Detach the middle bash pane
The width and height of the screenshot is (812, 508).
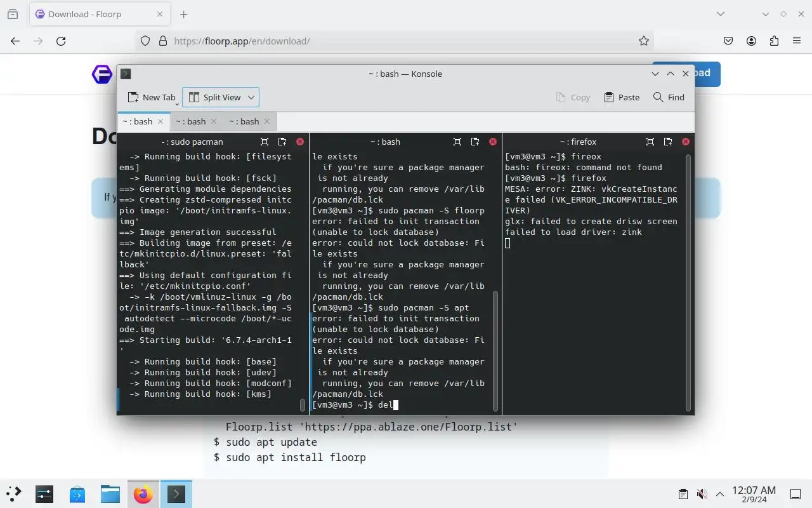coord(475,142)
